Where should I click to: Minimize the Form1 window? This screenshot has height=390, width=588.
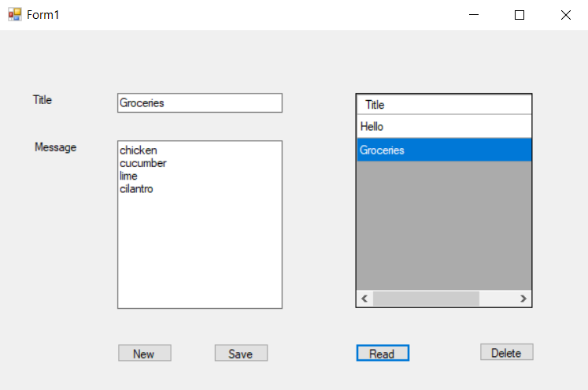(x=474, y=15)
